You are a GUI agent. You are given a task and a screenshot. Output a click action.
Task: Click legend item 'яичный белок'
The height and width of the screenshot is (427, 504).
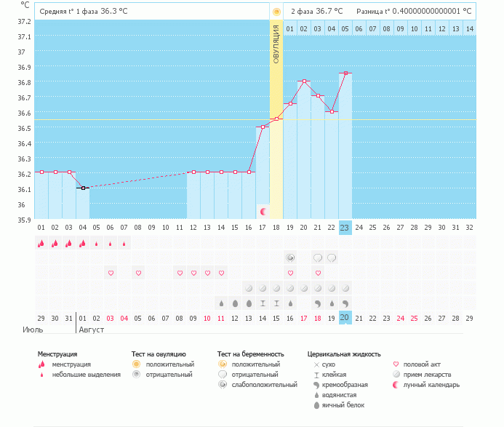[343, 405]
